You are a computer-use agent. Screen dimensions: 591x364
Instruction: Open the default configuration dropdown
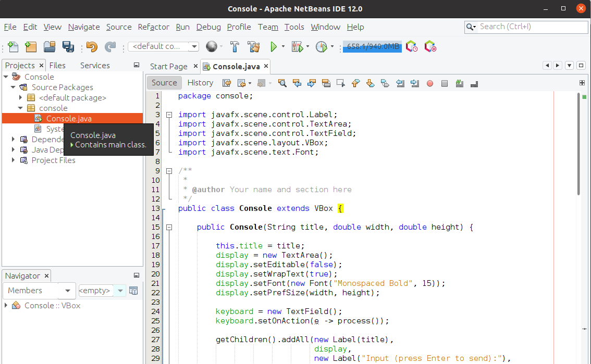(163, 47)
